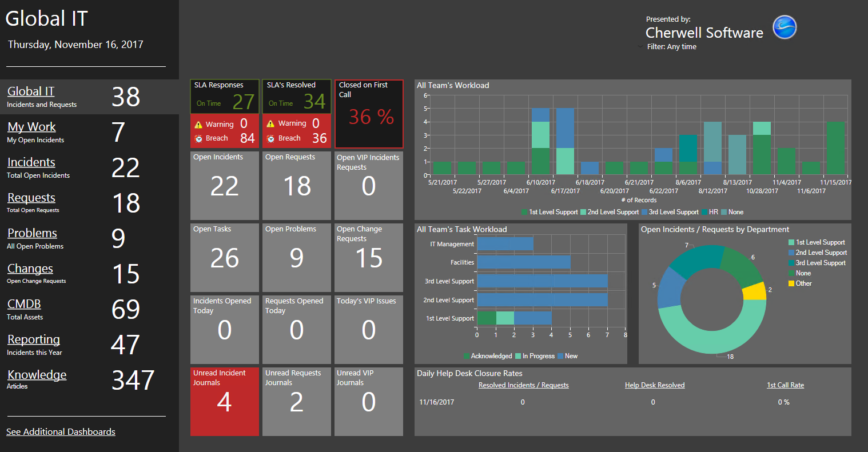This screenshot has height=452, width=868.
Task: Click the 11/15/2017 bar in workload chart
Action: pyautogui.click(x=835, y=148)
